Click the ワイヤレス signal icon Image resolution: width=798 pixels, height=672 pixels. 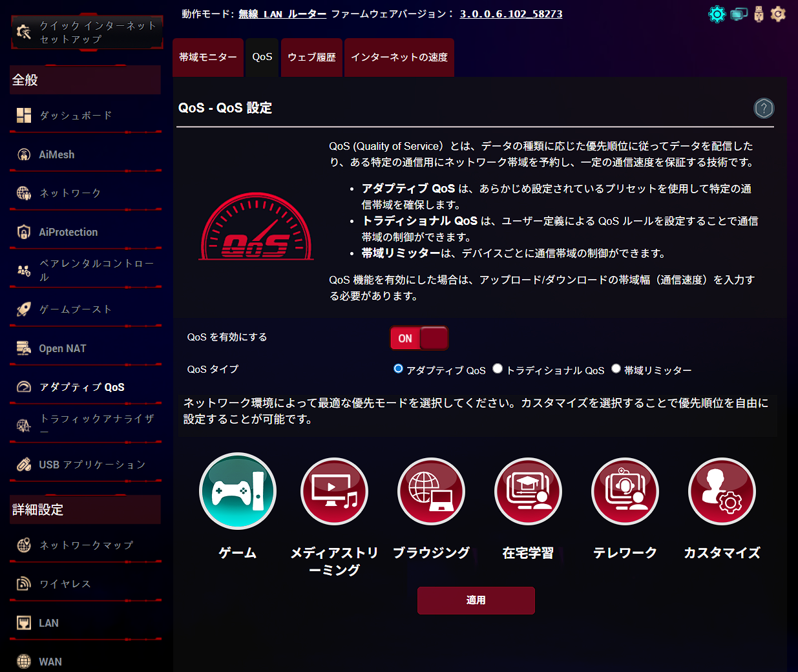(x=24, y=584)
